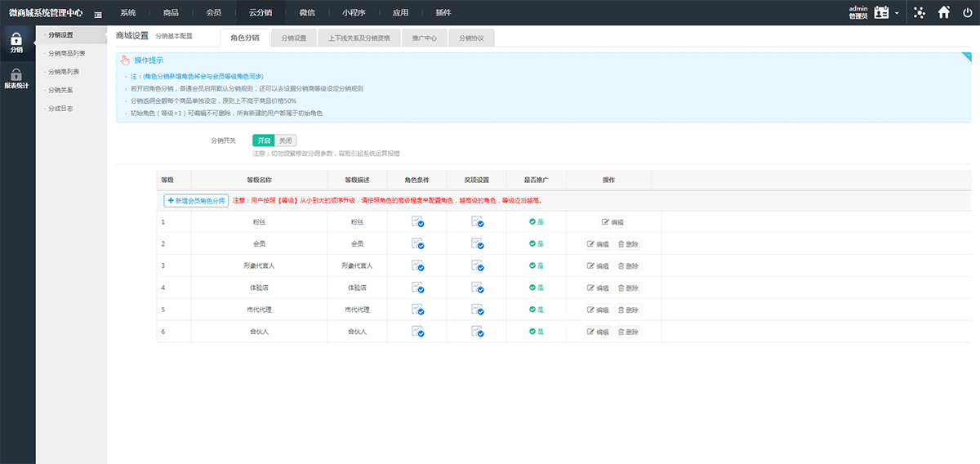Open 角色条件 icon for 会员 row
980x464 pixels.
[x=417, y=243]
